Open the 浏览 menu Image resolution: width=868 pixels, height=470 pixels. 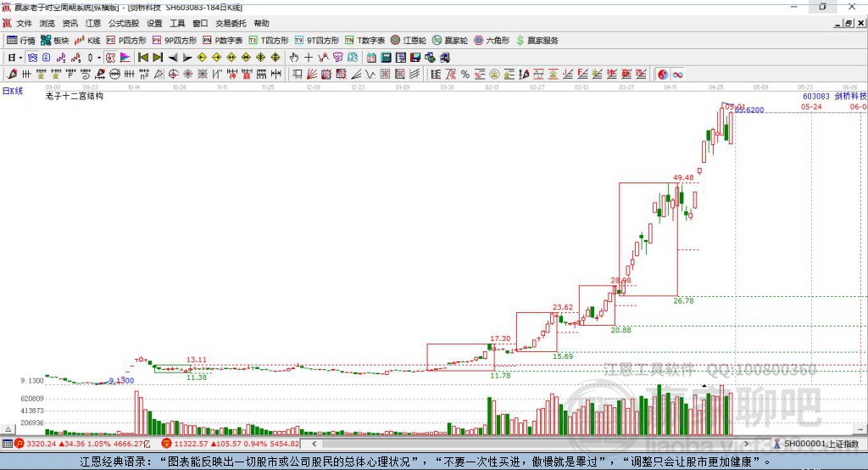(47, 23)
